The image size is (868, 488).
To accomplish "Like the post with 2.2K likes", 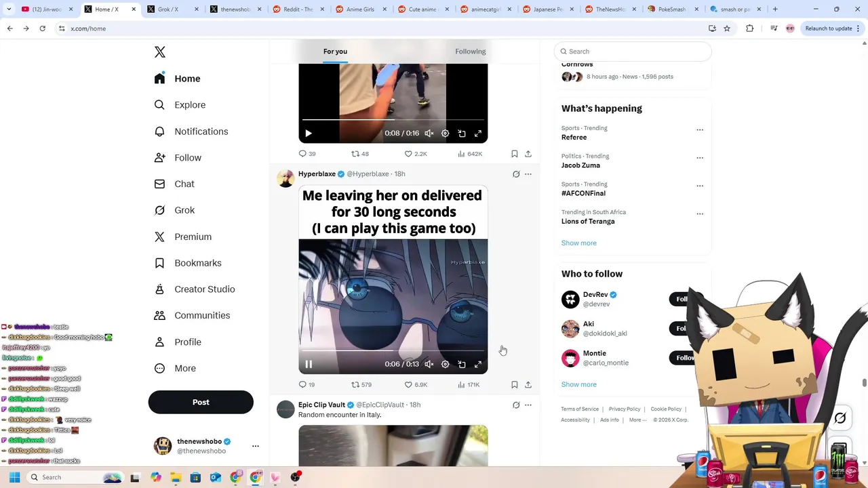I will pos(416,154).
